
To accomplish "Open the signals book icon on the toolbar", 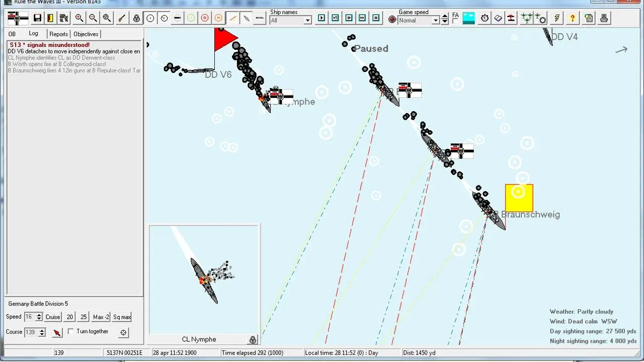I will coord(498,18).
